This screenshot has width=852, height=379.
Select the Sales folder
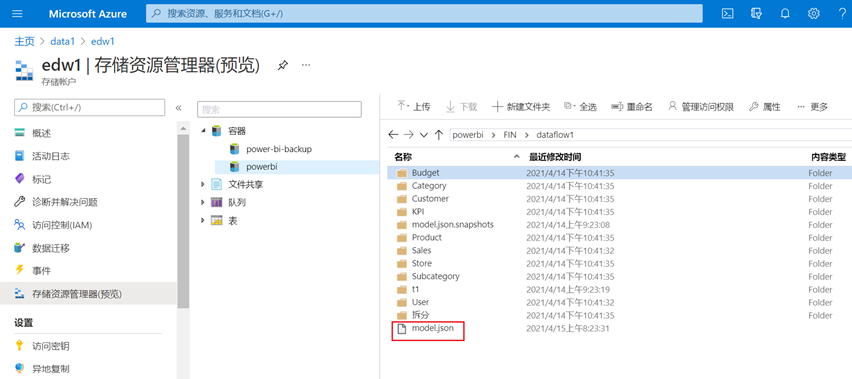(x=421, y=250)
